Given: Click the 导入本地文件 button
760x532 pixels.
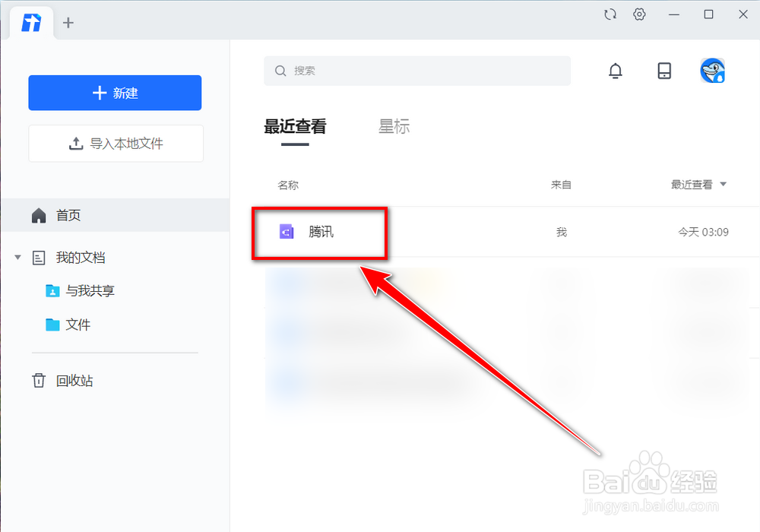Looking at the screenshot, I should click(115, 143).
